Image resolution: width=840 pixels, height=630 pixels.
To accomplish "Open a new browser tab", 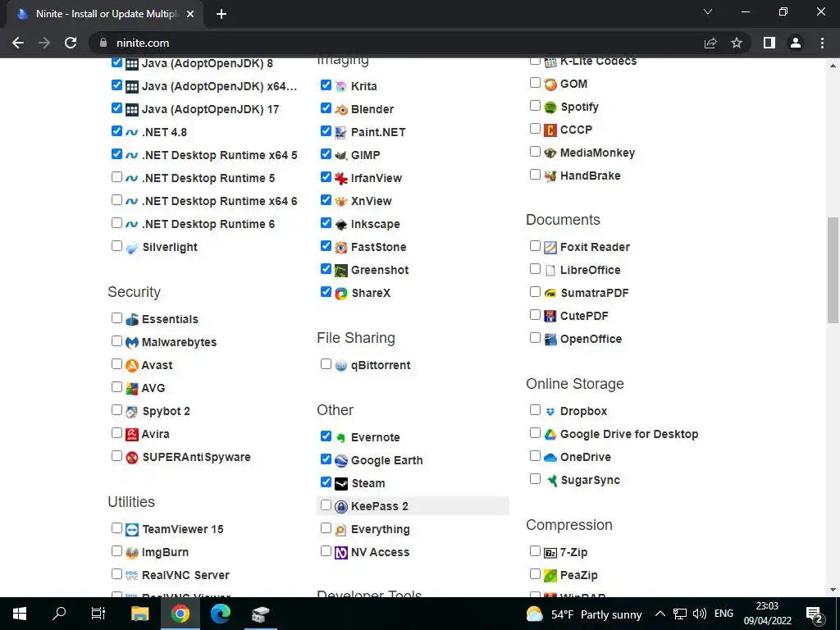I will pos(221,14).
